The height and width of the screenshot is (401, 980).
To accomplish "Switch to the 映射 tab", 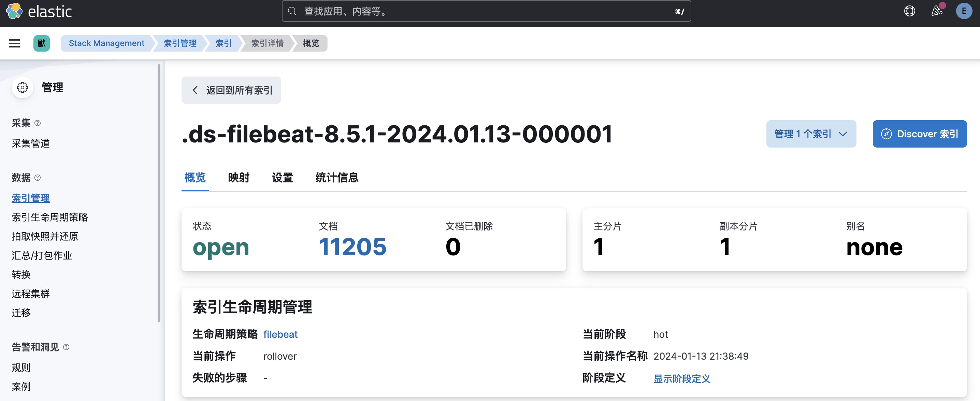I will coord(239,178).
